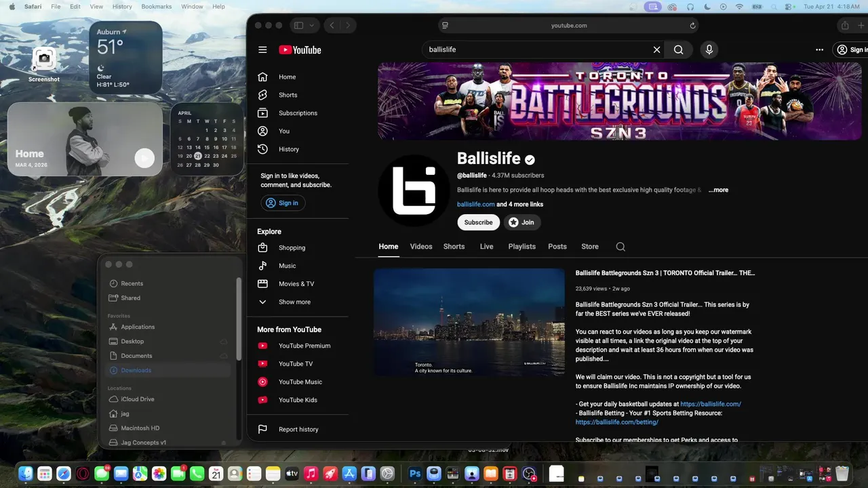Switch to the channel Live tab
This screenshot has height=488, width=868.
click(x=487, y=247)
